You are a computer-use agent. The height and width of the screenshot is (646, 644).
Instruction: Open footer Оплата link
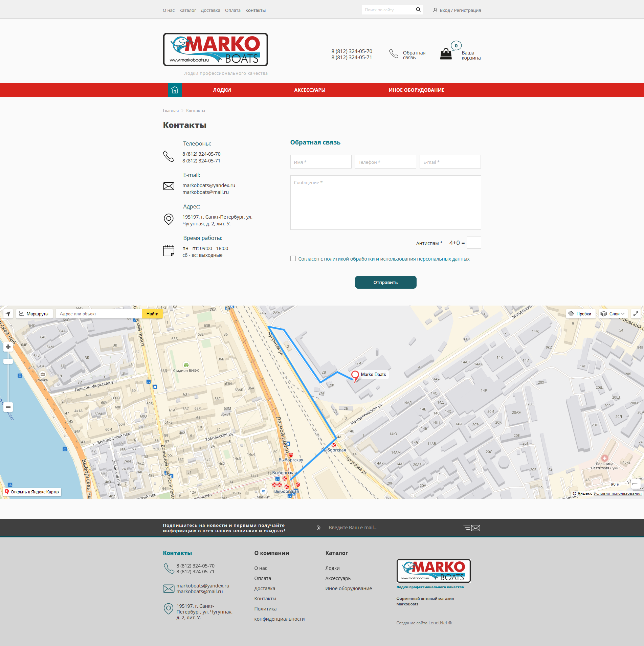tap(263, 578)
